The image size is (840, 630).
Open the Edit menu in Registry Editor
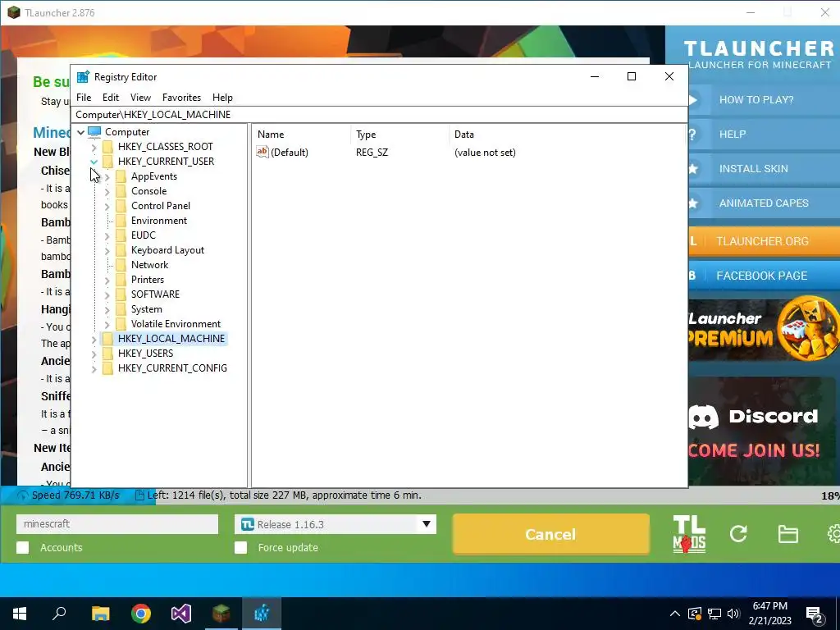coord(111,98)
